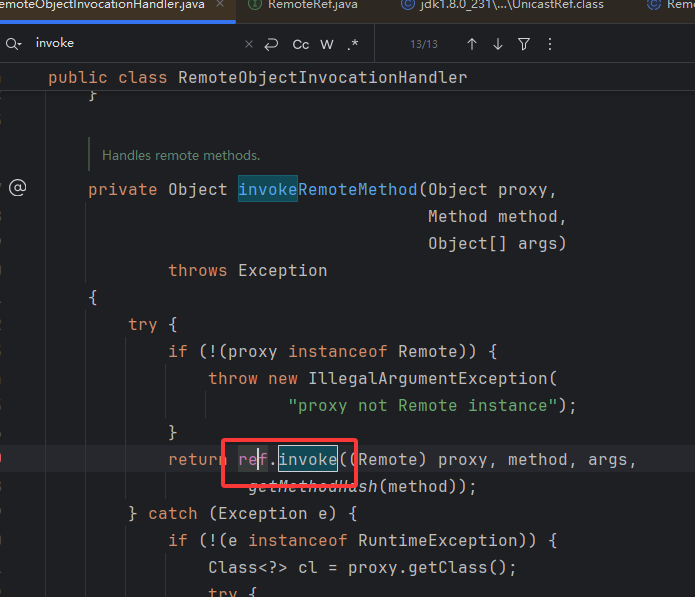Toggle Match Case (Cc) option
The width and height of the screenshot is (695, 597).
[x=300, y=44]
